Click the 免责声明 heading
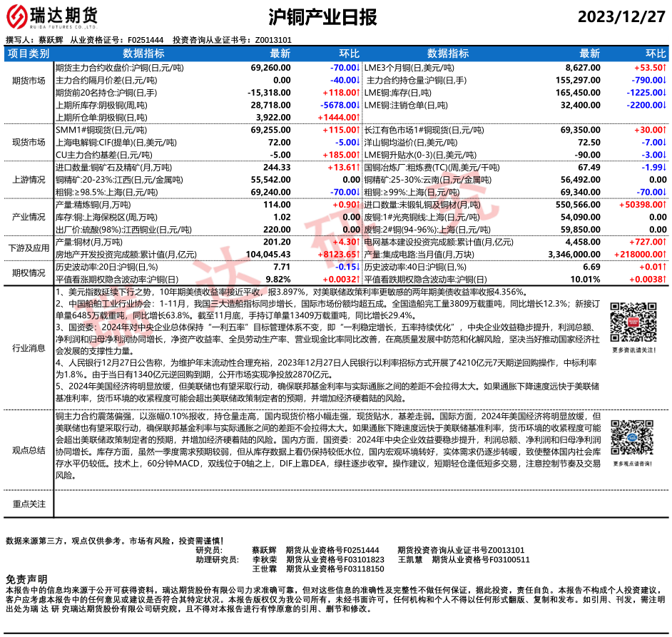 (26, 579)
